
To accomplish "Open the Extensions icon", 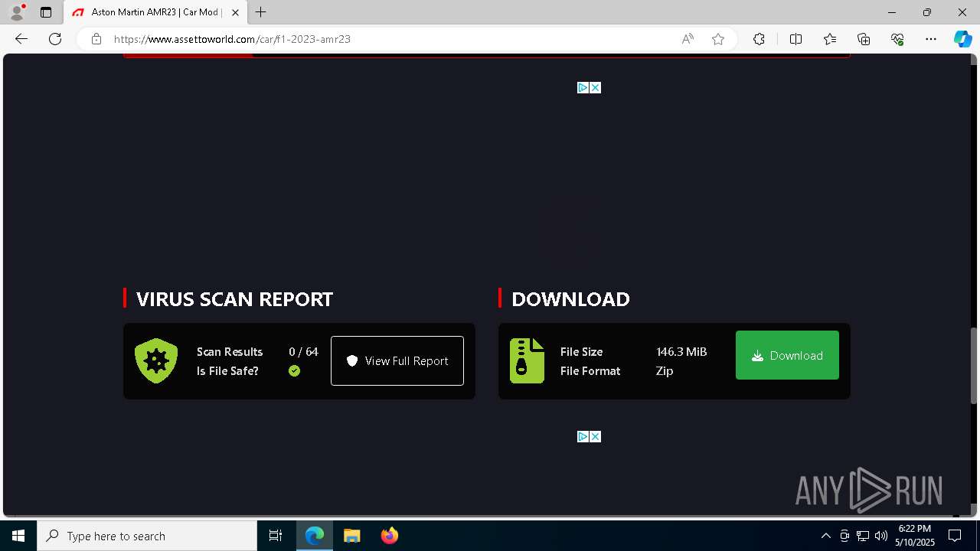I will coord(759,39).
